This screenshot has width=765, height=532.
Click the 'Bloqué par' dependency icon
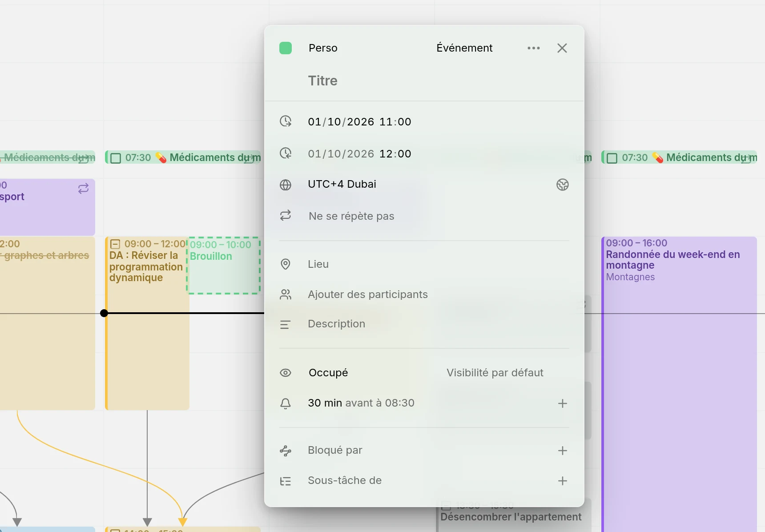tap(286, 451)
